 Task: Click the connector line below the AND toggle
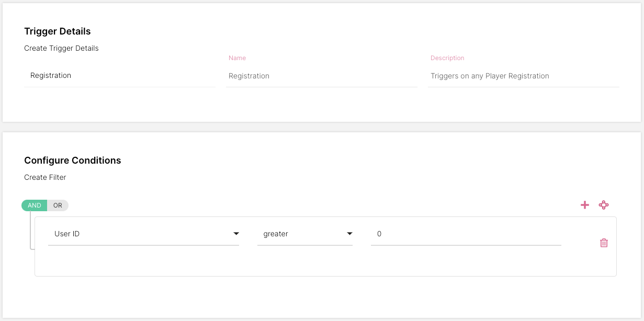click(30, 230)
